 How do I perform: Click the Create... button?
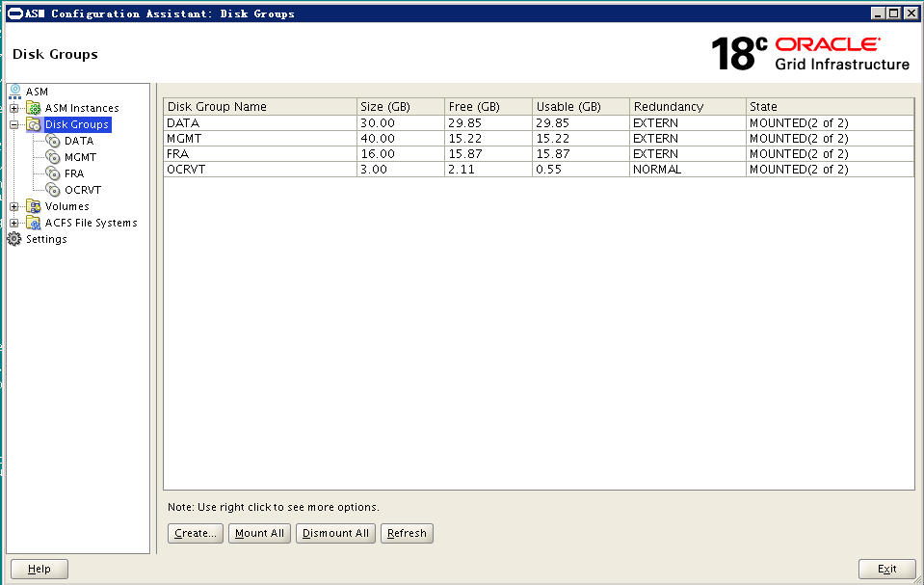tap(195, 533)
